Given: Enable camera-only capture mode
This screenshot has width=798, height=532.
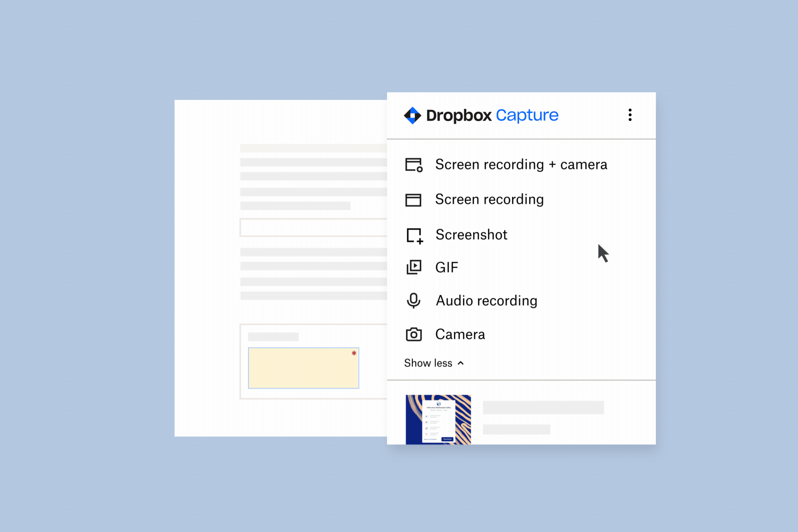Looking at the screenshot, I should 460,334.
